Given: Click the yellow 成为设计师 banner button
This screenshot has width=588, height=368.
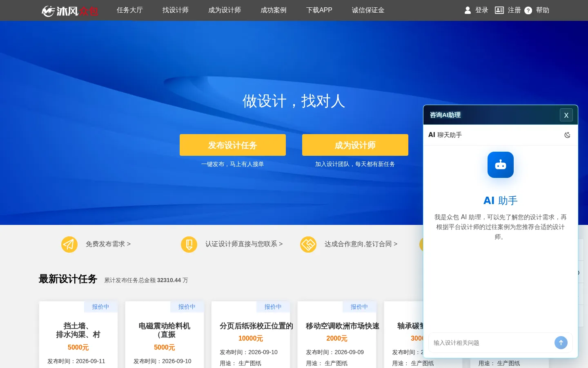Looking at the screenshot, I should 355,145.
